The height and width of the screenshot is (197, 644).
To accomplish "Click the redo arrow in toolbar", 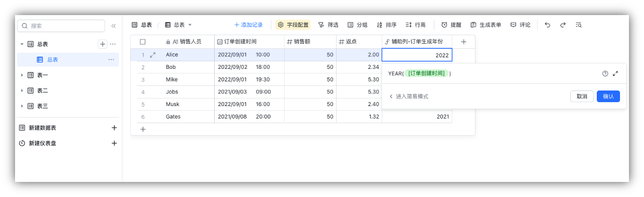I will 563,25.
